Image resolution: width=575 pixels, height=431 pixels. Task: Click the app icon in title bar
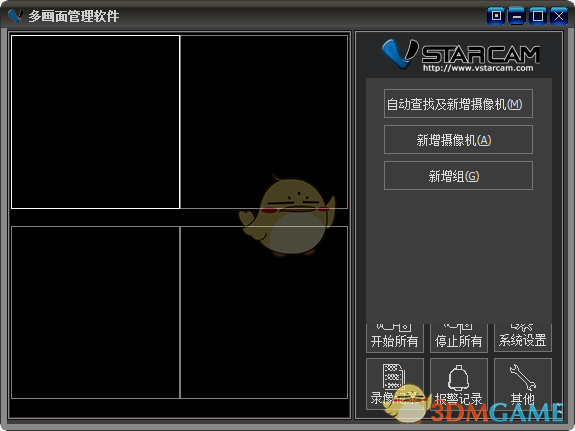point(15,16)
